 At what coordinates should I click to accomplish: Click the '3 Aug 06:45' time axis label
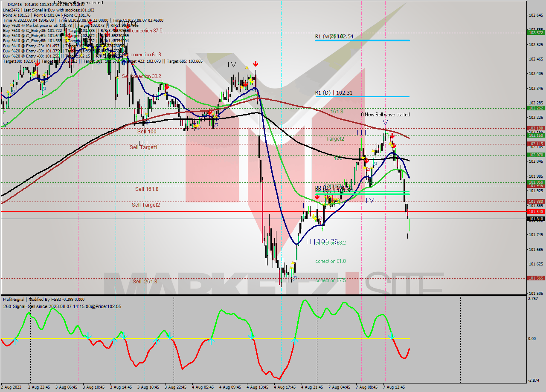(x=66, y=387)
